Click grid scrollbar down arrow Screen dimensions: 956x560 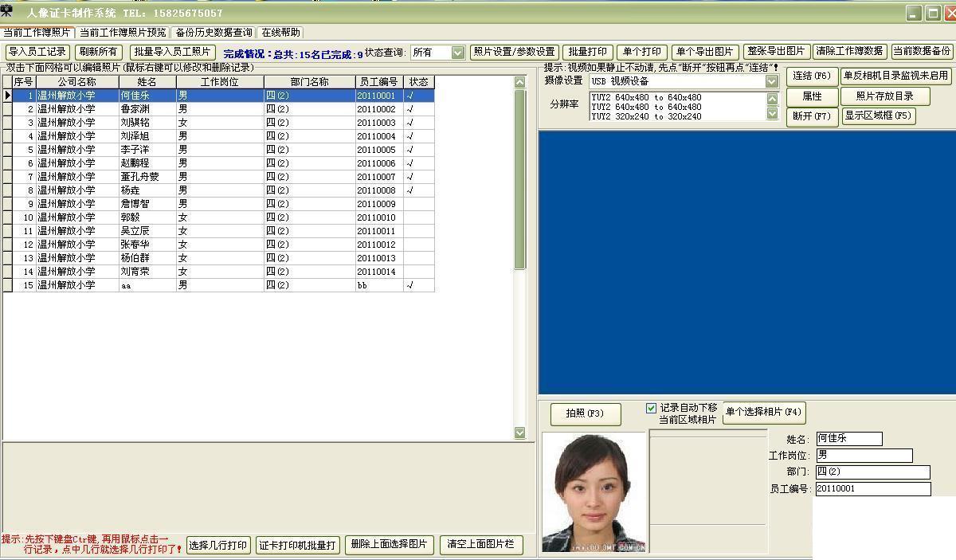point(520,433)
